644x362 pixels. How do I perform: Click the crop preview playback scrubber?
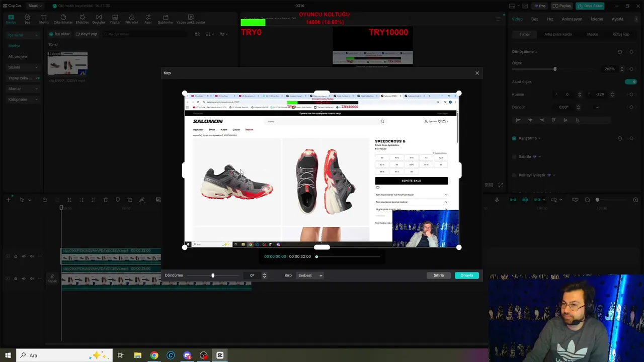click(x=316, y=256)
